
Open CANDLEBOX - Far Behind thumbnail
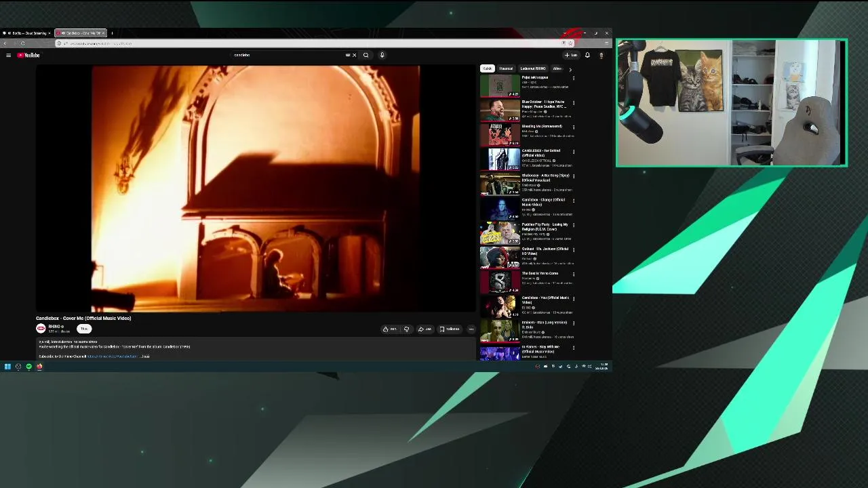click(500, 159)
